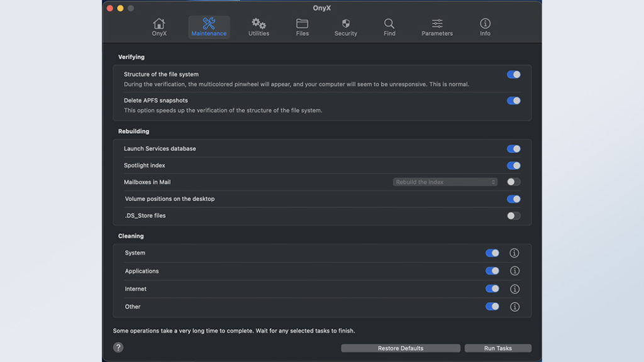Show info for Internet cleaning
This screenshot has width=644, height=362.
[x=514, y=289]
